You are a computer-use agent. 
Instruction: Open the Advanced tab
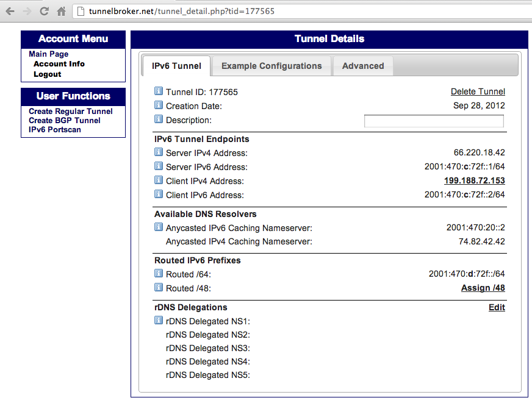pos(363,66)
